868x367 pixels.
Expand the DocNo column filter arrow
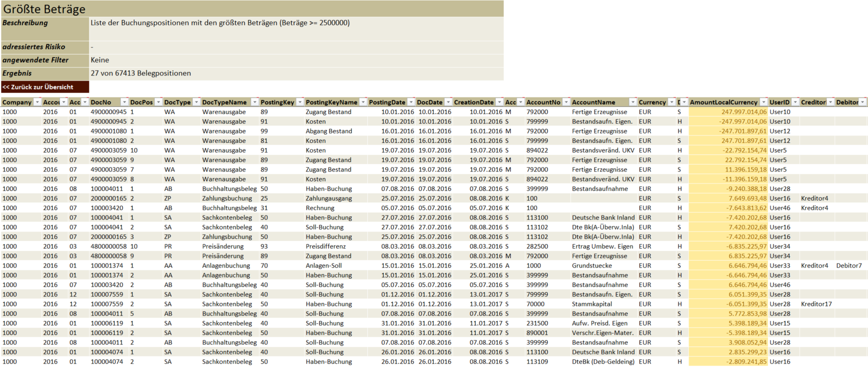[124, 102]
